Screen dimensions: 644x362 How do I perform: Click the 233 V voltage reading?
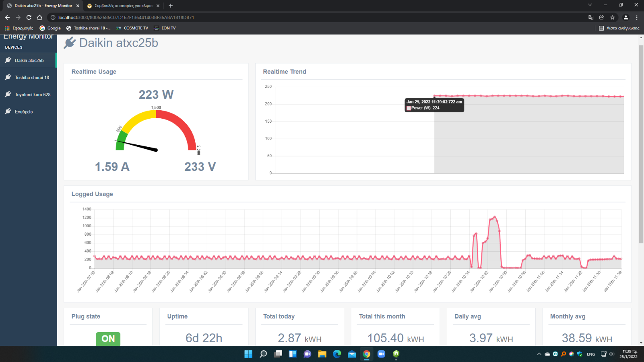[x=200, y=167]
